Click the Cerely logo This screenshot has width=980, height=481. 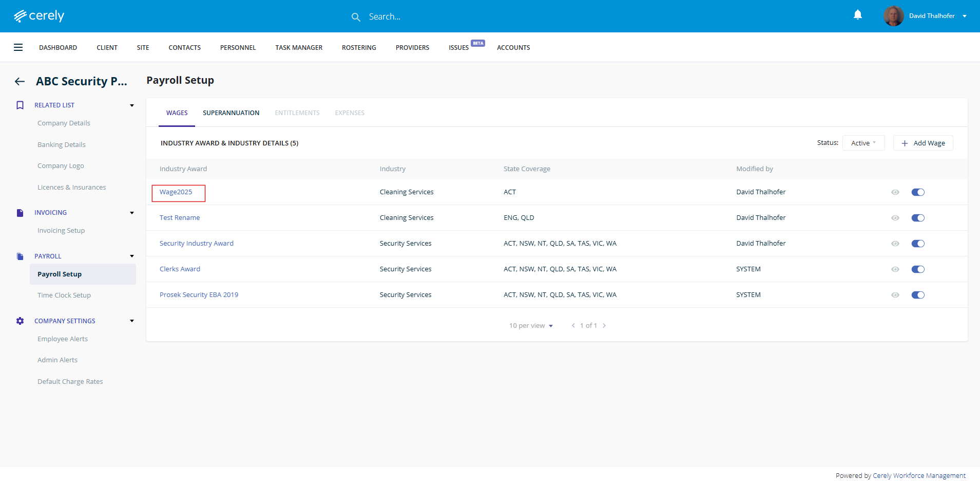pyautogui.click(x=39, y=16)
